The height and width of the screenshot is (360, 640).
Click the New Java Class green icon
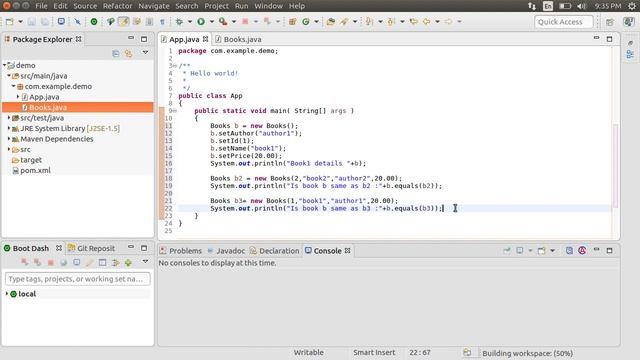pos(305,22)
